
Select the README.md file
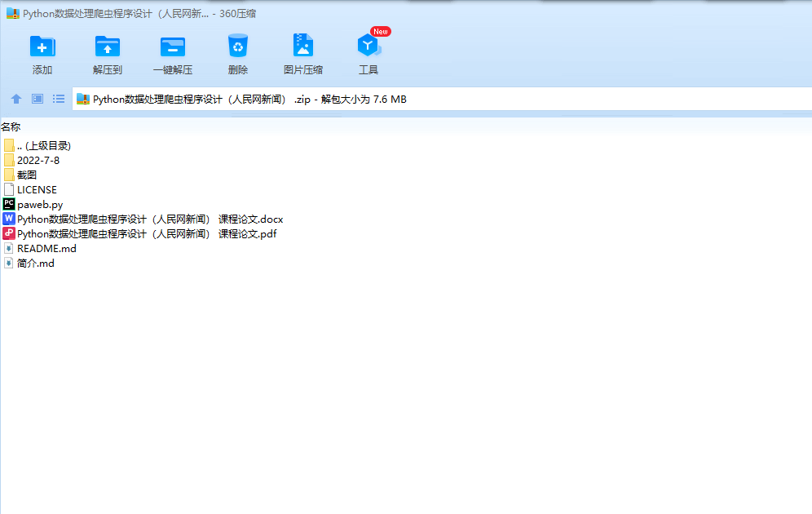tap(40, 249)
